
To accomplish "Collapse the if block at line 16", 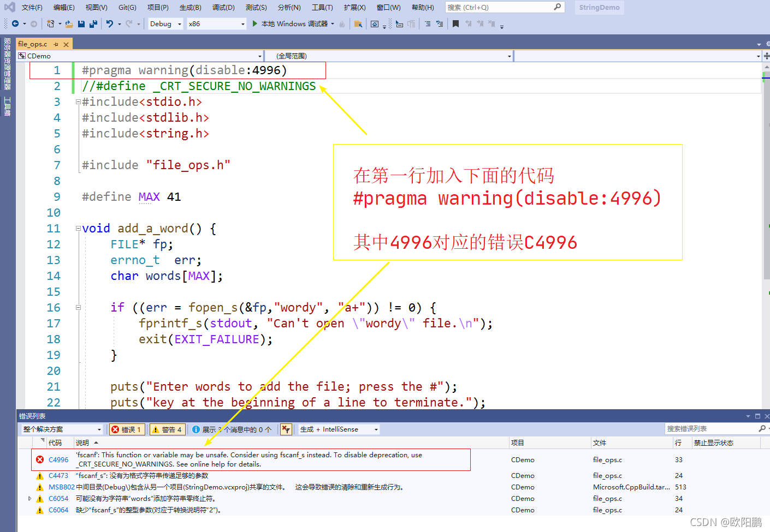I will click(x=78, y=308).
